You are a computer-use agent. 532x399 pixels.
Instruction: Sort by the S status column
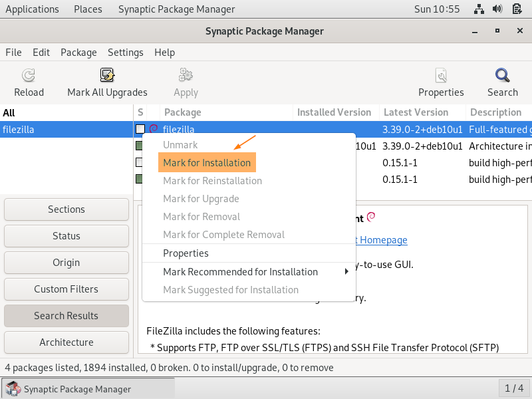pos(140,112)
